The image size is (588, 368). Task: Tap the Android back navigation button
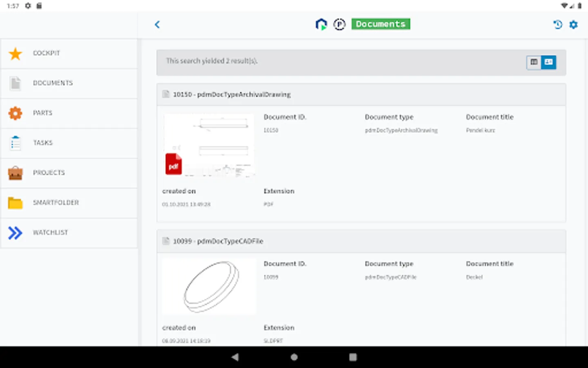click(x=235, y=357)
